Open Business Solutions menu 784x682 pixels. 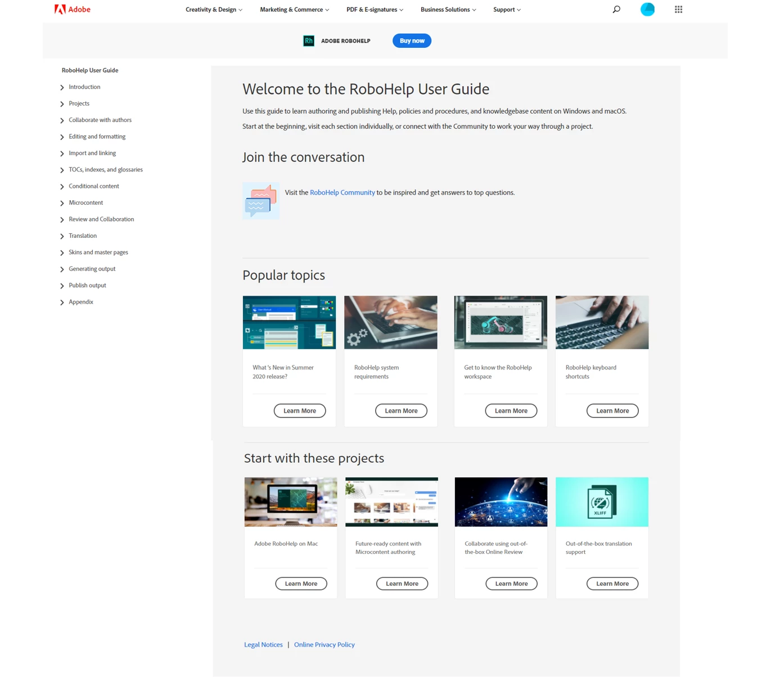(448, 10)
